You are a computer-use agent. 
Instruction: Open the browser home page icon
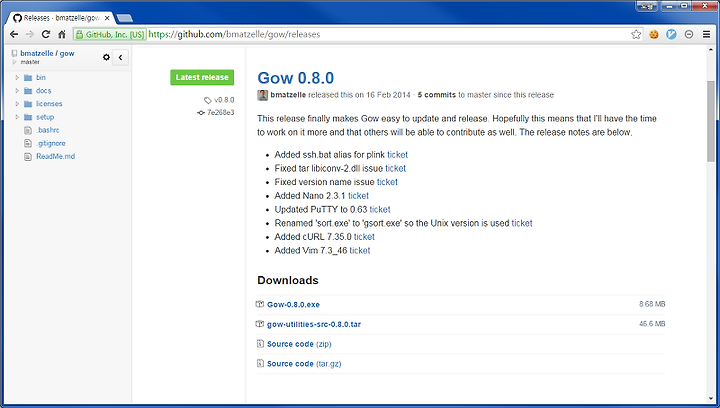coord(62,34)
